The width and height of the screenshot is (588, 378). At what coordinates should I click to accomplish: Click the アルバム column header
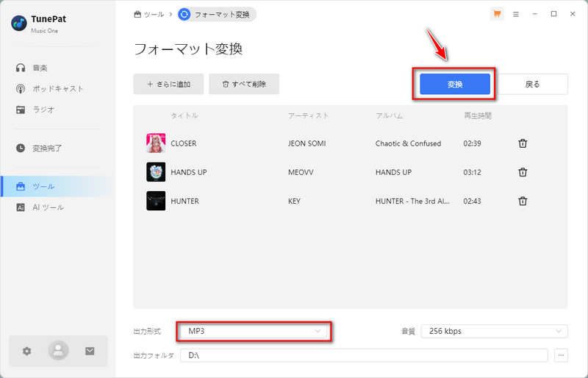389,115
